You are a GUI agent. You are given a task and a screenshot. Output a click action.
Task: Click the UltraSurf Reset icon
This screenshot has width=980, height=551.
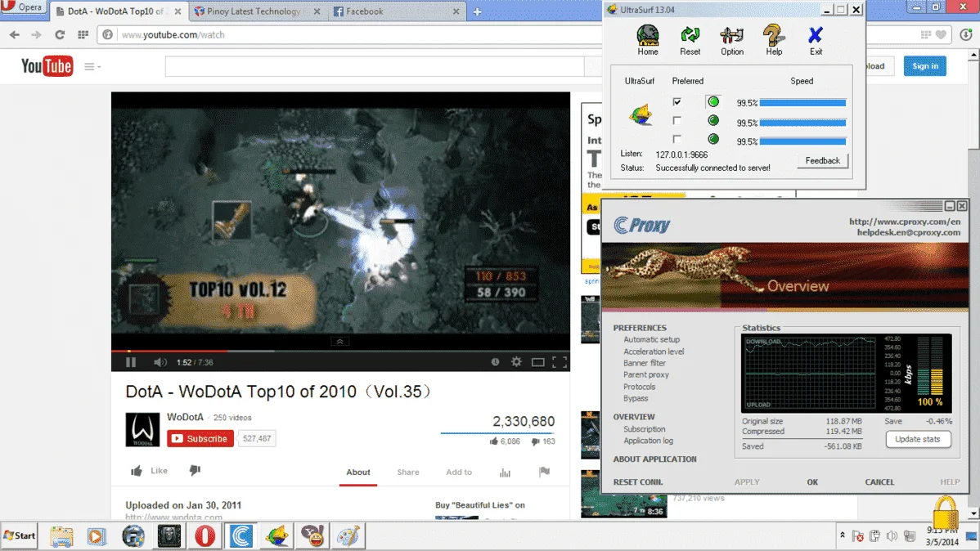pyautogui.click(x=690, y=40)
